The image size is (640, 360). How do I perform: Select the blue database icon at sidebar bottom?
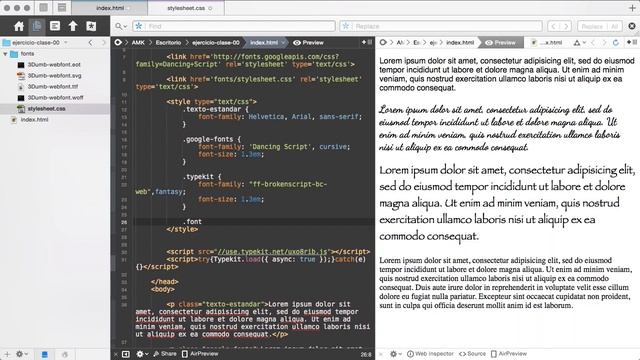click(44, 354)
